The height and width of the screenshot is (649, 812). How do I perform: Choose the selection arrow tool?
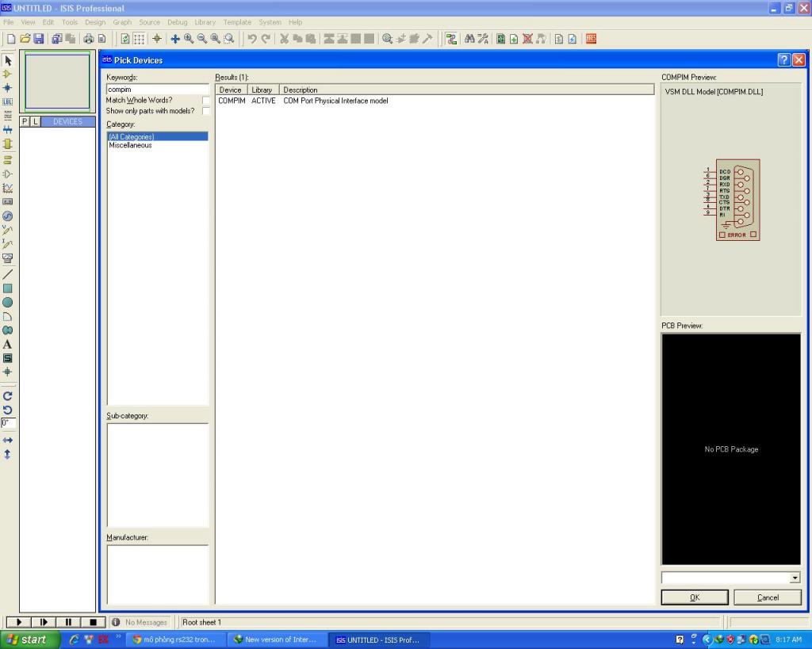click(x=8, y=60)
